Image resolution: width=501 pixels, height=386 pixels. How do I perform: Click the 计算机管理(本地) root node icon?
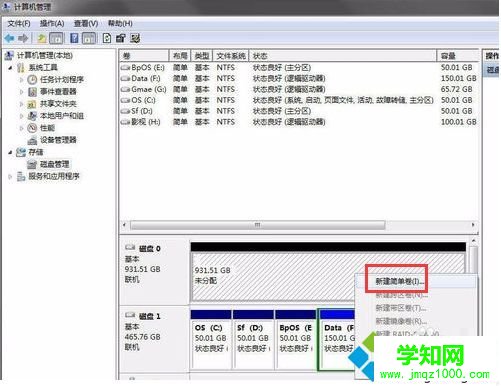point(9,55)
